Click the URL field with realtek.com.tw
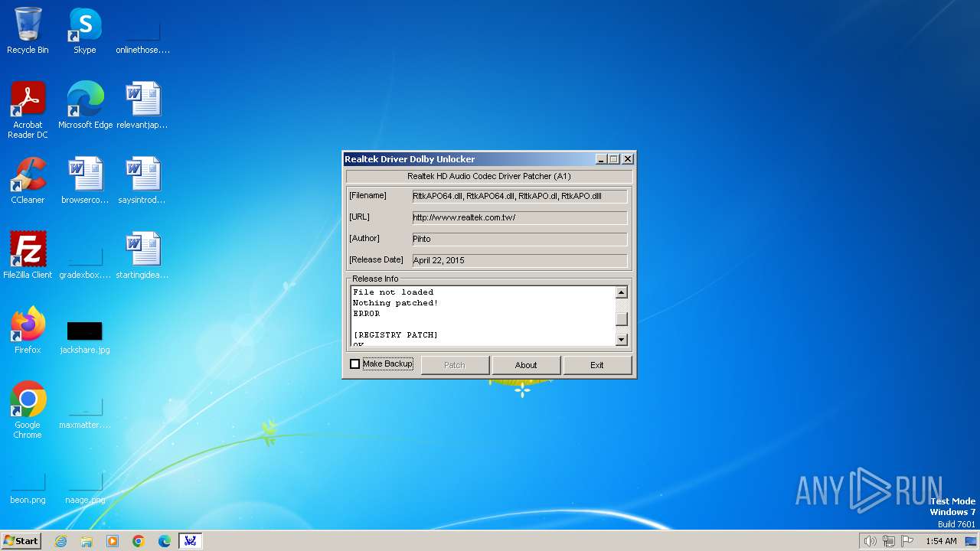The height and width of the screenshot is (551, 980). [x=520, y=217]
